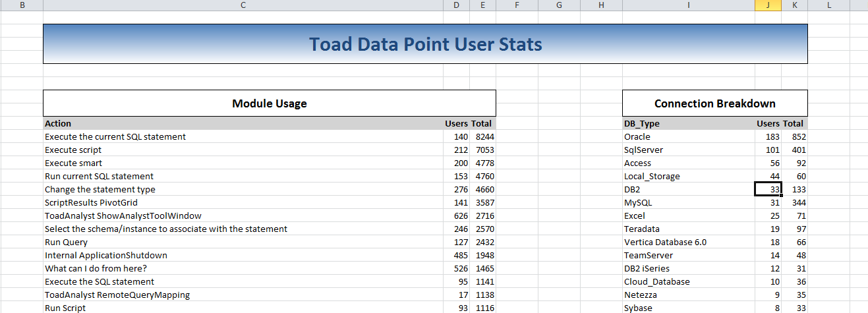Screen dimensions: 868x313
Task: Select the 'DB2 iSeries' cell
Action: tap(688, 268)
